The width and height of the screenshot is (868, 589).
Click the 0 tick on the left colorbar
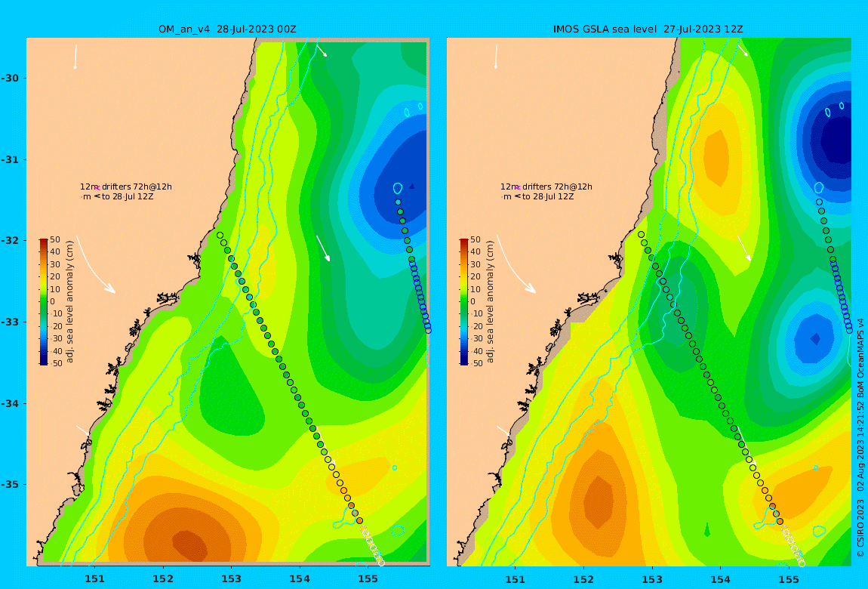click(53, 302)
